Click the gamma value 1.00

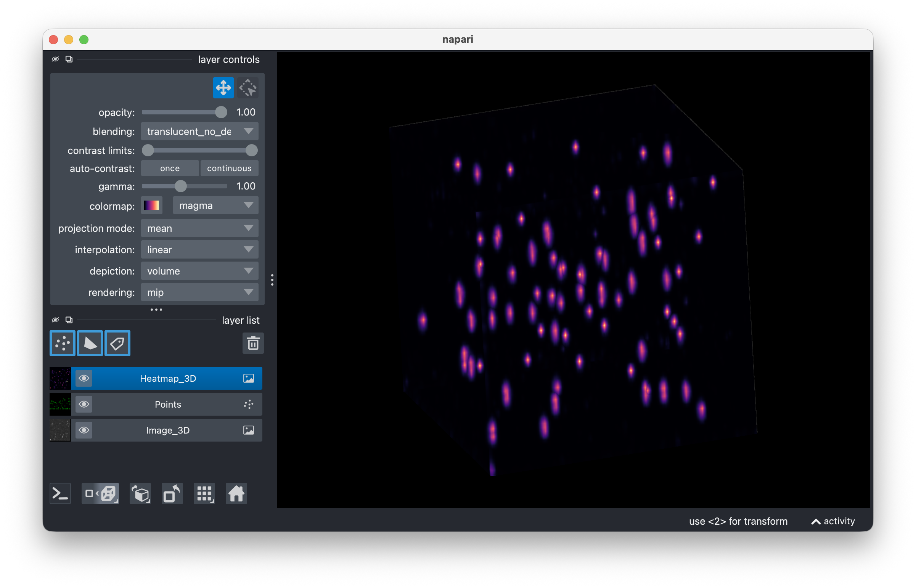click(x=246, y=186)
